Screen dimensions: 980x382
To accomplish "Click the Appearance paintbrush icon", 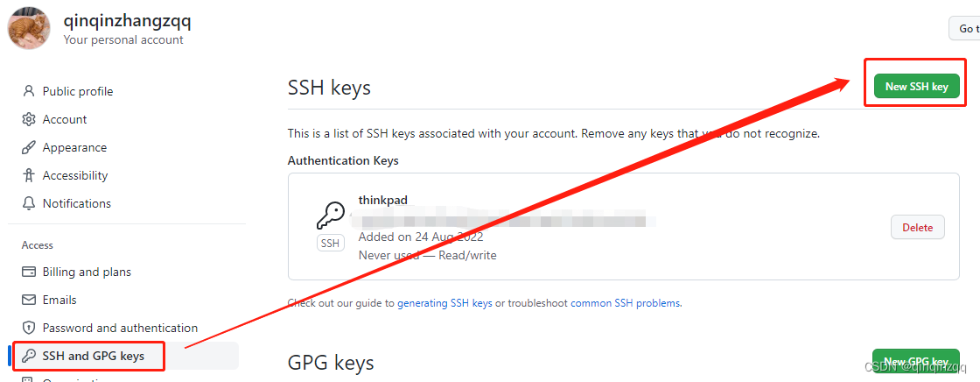I will [29, 147].
